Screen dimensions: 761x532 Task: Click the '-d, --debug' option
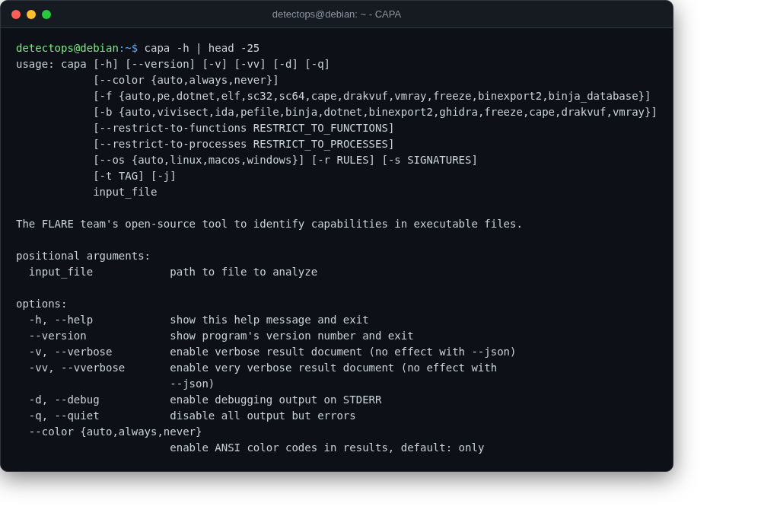[x=64, y=400]
